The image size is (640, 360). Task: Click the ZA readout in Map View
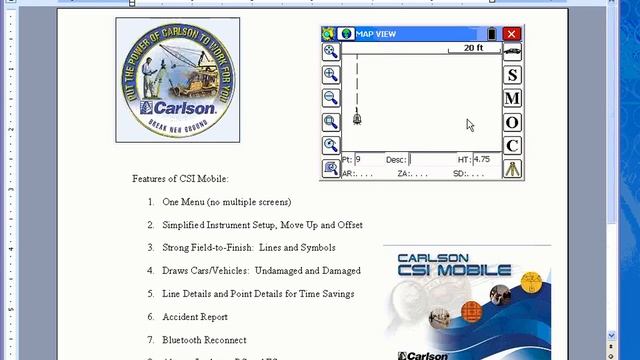[412, 173]
